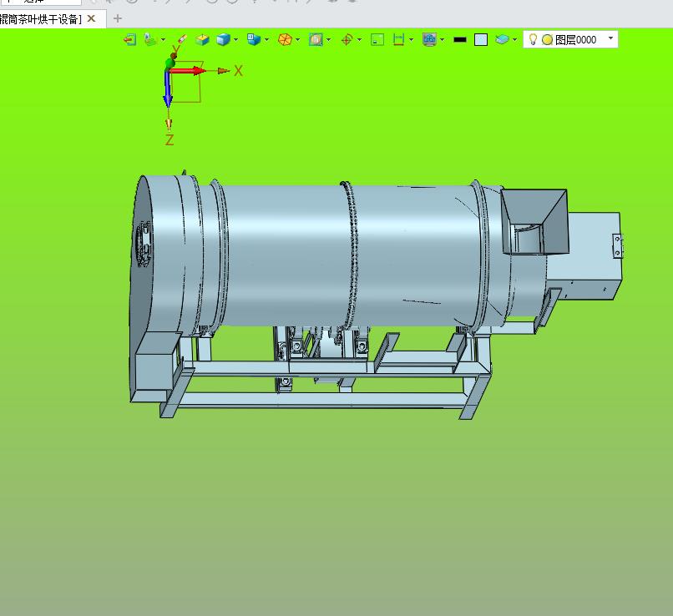
Task: Open dropdown next to monitor display icon
Action: [x=442, y=40]
